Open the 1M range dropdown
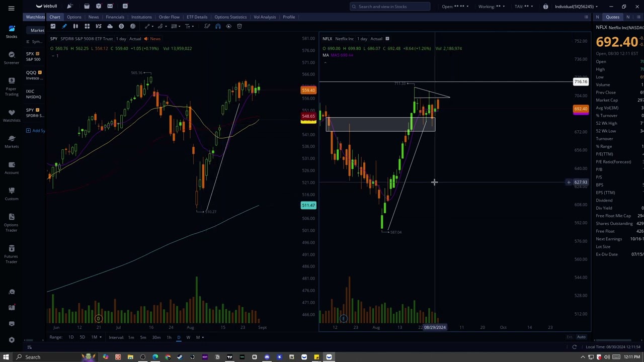This screenshot has height=362, width=644. click(96, 337)
